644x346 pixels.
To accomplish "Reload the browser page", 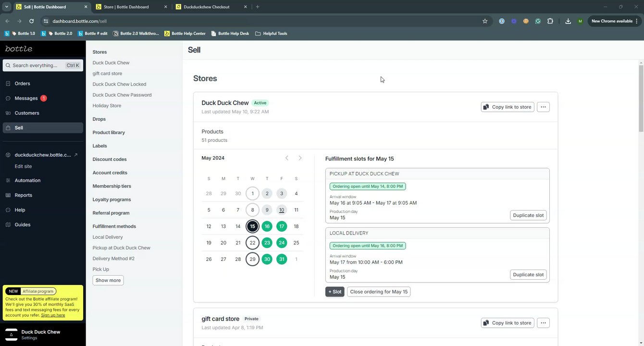I will pos(31,21).
